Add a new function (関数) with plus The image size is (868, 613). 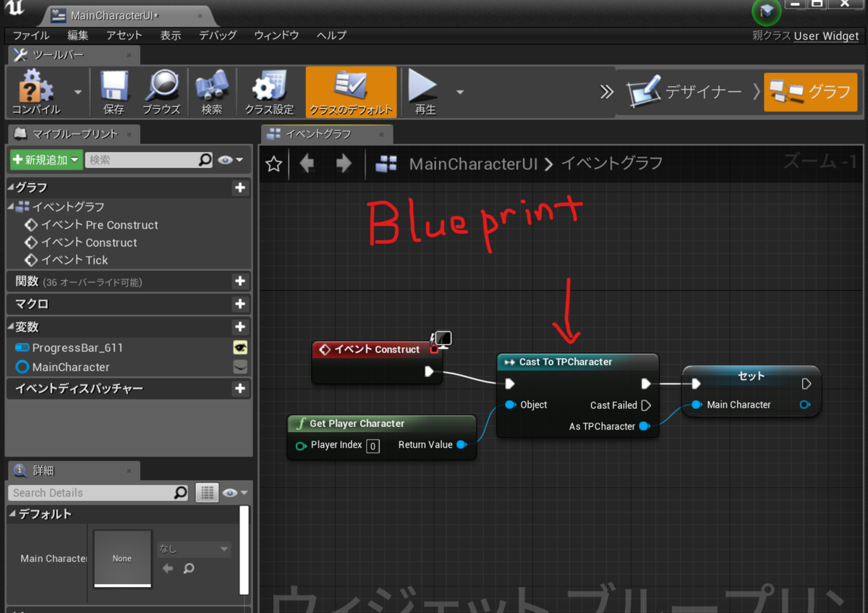click(240, 281)
